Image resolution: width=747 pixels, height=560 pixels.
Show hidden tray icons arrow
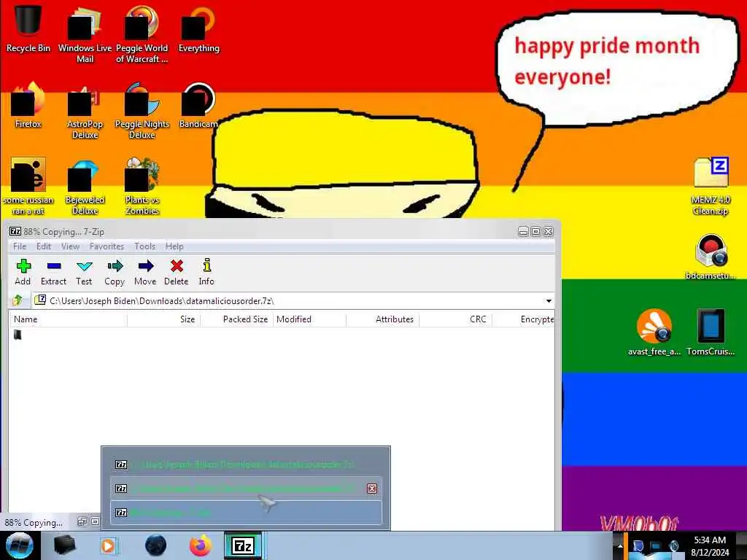point(620,546)
